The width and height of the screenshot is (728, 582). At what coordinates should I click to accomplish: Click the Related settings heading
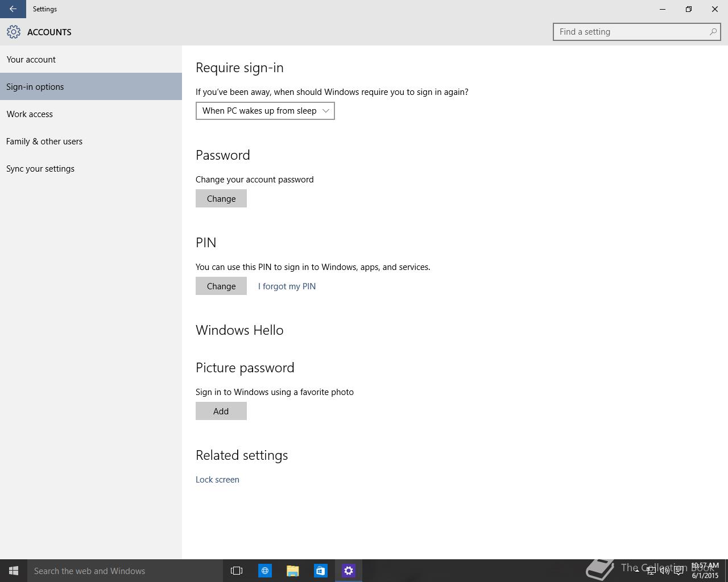coord(242,455)
